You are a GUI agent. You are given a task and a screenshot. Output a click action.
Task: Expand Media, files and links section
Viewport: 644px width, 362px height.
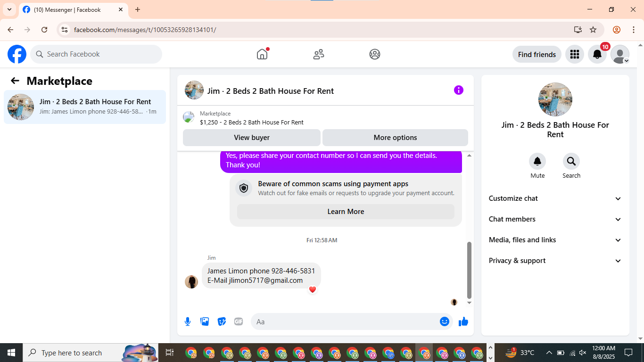pyautogui.click(x=555, y=240)
